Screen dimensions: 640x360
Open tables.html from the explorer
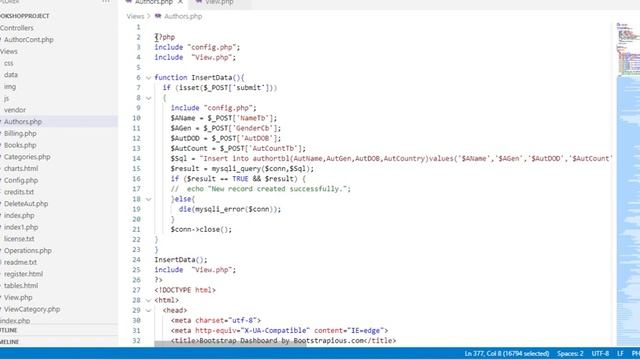tap(21, 286)
